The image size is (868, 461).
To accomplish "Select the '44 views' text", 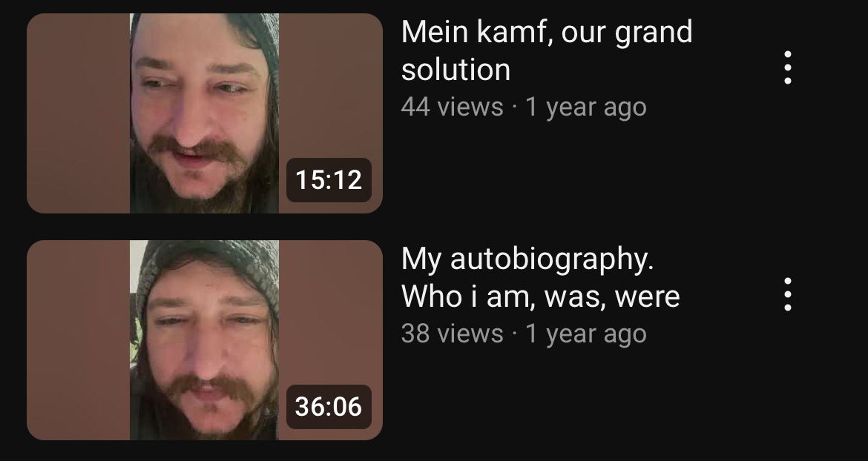I will point(452,107).
